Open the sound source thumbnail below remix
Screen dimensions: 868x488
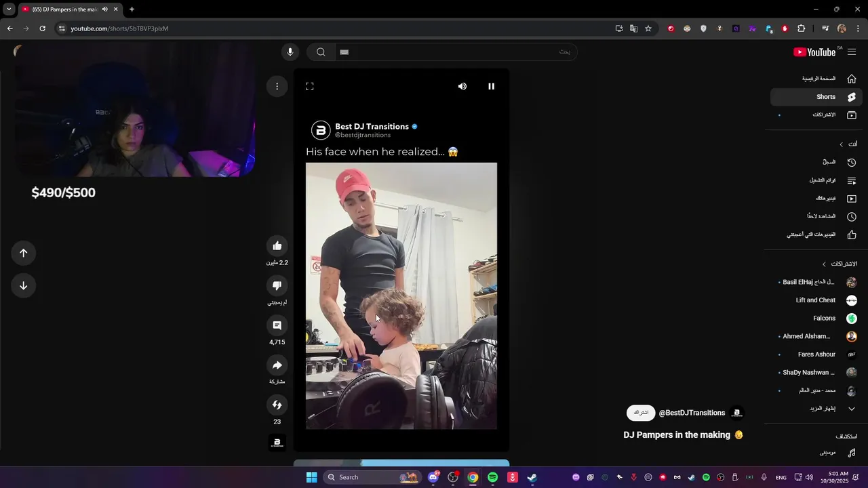(277, 443)
